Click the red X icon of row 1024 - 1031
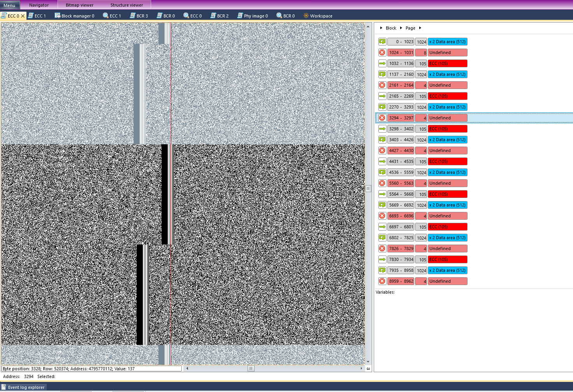Image resolution: width=573 pixels, height=392 pixels. tap(382, 52)
